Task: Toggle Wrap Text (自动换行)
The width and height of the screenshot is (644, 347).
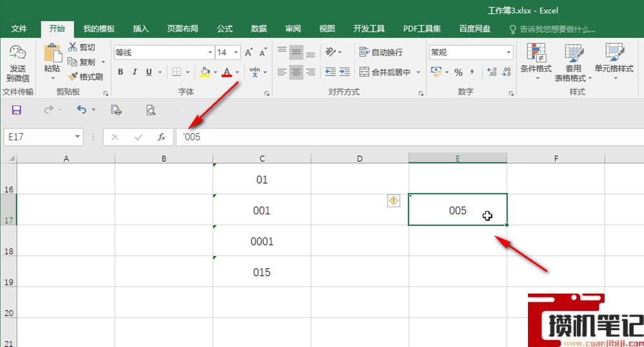Action: click(x=381, y=52)
